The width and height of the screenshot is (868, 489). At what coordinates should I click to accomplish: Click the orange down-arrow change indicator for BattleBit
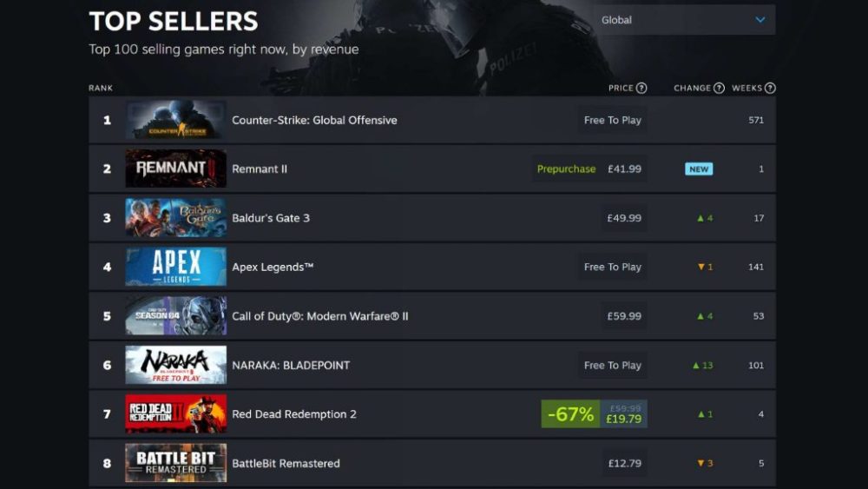click(x=705, y=463)
